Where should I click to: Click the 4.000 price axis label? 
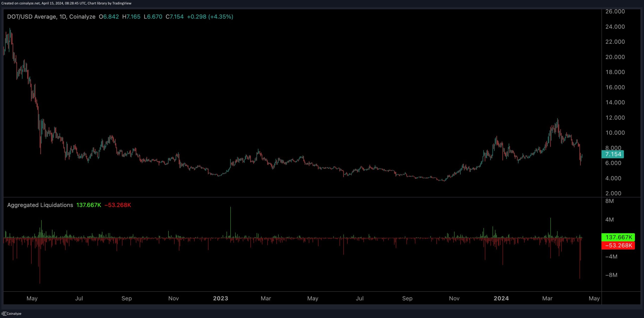(613, 178)
